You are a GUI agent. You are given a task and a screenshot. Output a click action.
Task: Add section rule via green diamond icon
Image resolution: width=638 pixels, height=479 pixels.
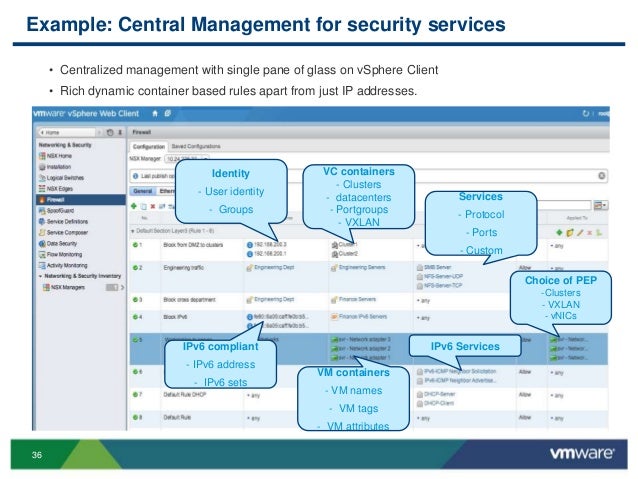tap(559, 232)
